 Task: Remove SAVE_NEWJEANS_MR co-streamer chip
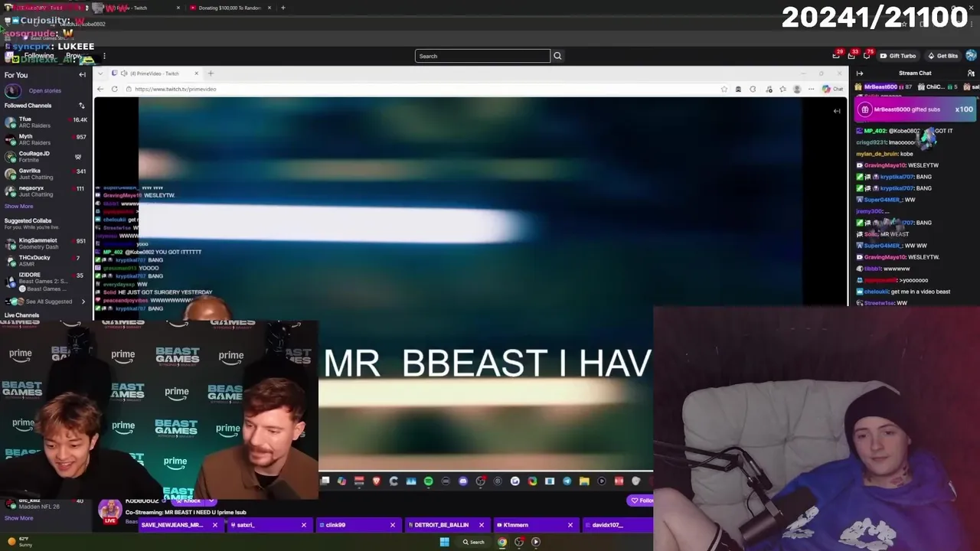click(x=214, y=525)
